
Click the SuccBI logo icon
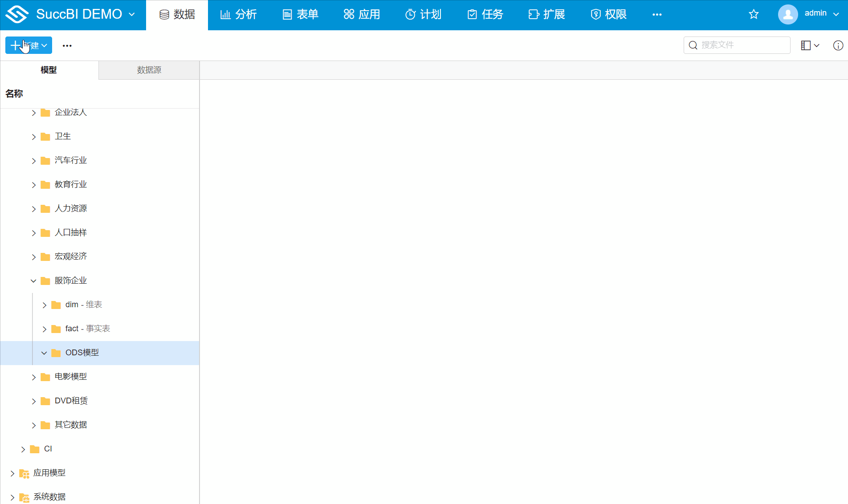(x=16, y=14)
